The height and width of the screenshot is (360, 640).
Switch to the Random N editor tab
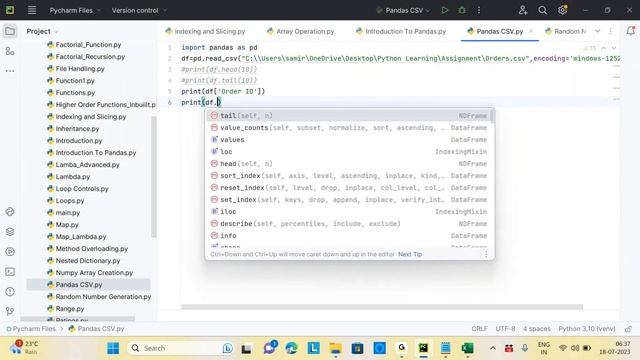click(x=565, y=31)
